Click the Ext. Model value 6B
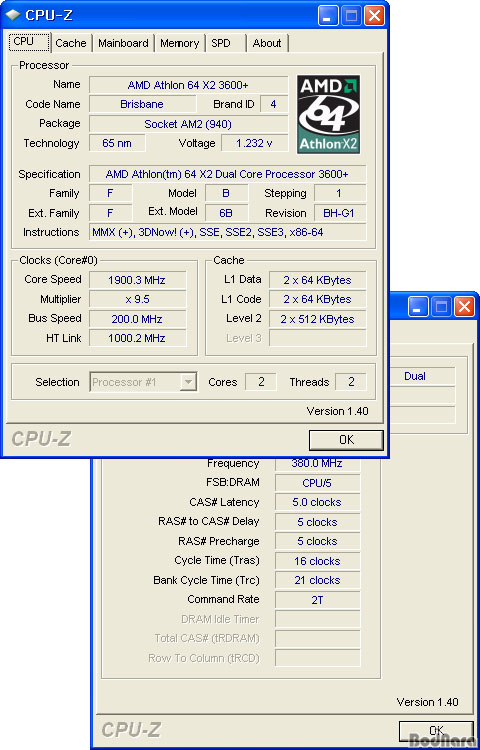 pyautogui.click(x=227, y=213)
